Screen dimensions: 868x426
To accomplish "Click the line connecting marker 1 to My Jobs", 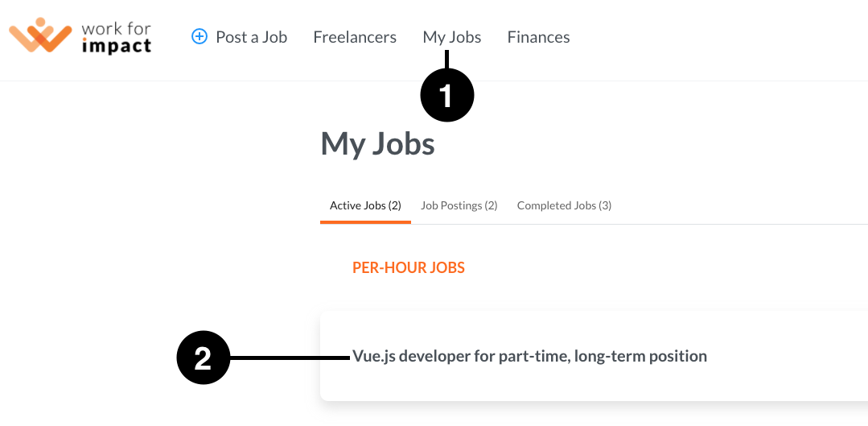I will click(446, 60).
